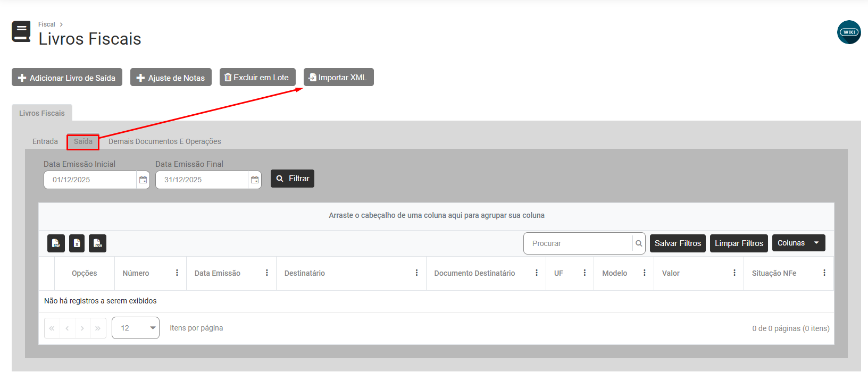Sort by Data Emissão column header
Screen dimensions: 868x381
(x=218, y=273)
